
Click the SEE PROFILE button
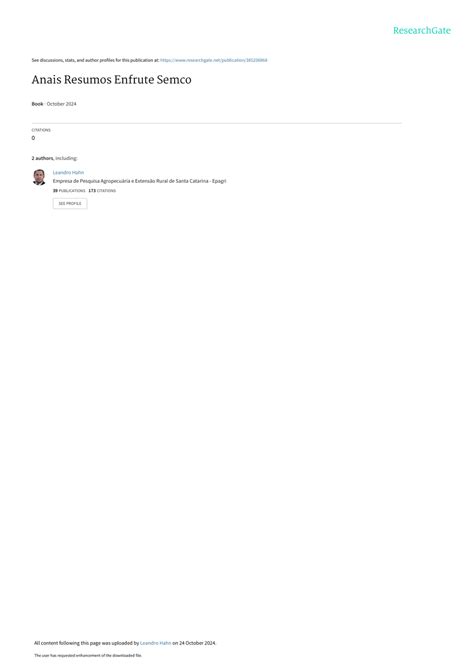[x=70, y=203]
